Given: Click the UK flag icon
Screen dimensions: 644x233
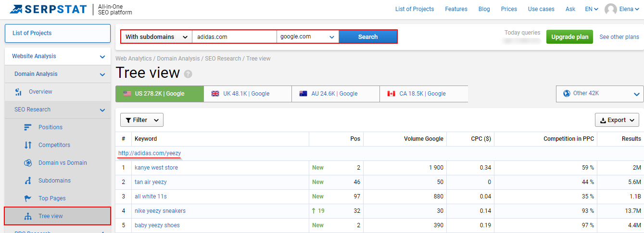Looking at the screenshot, I should tap(215, 94).
